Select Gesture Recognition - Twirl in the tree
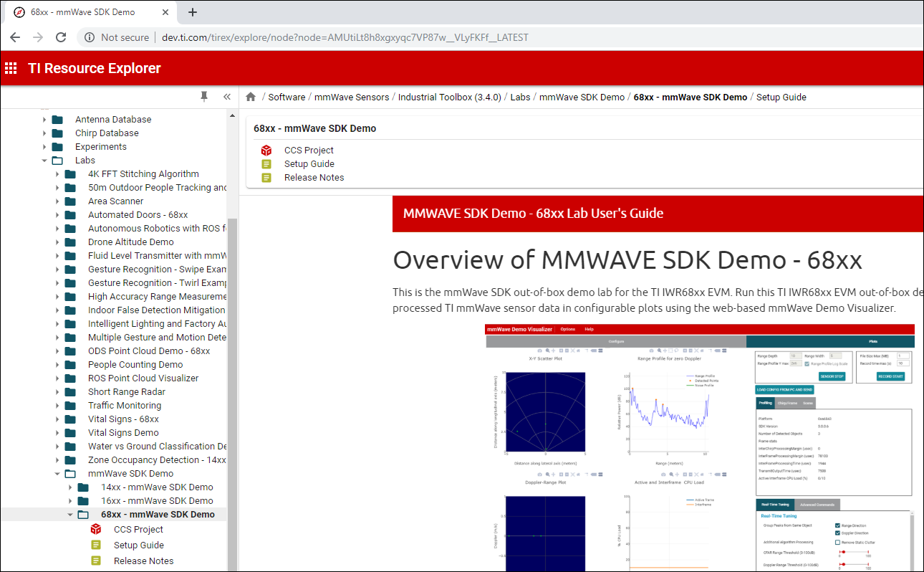This screenshot has width=924, height=572. click(x=158, y=283)
